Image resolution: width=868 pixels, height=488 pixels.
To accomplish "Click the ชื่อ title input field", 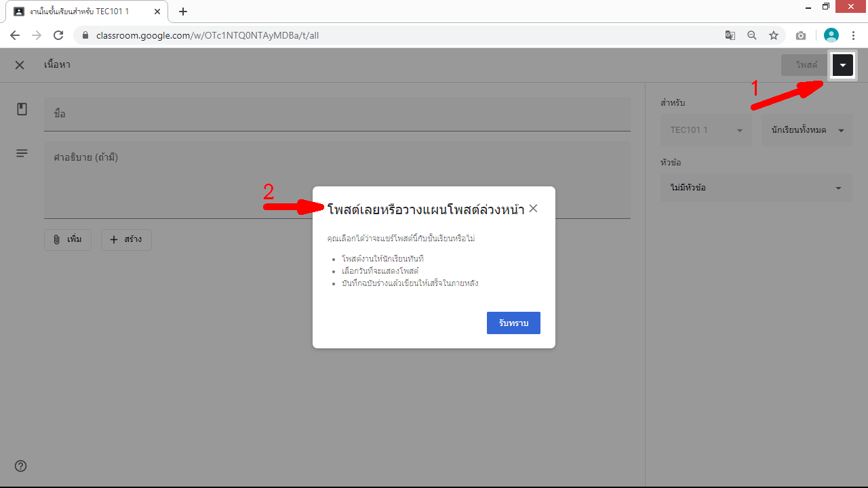I will [x=337, y=114].
